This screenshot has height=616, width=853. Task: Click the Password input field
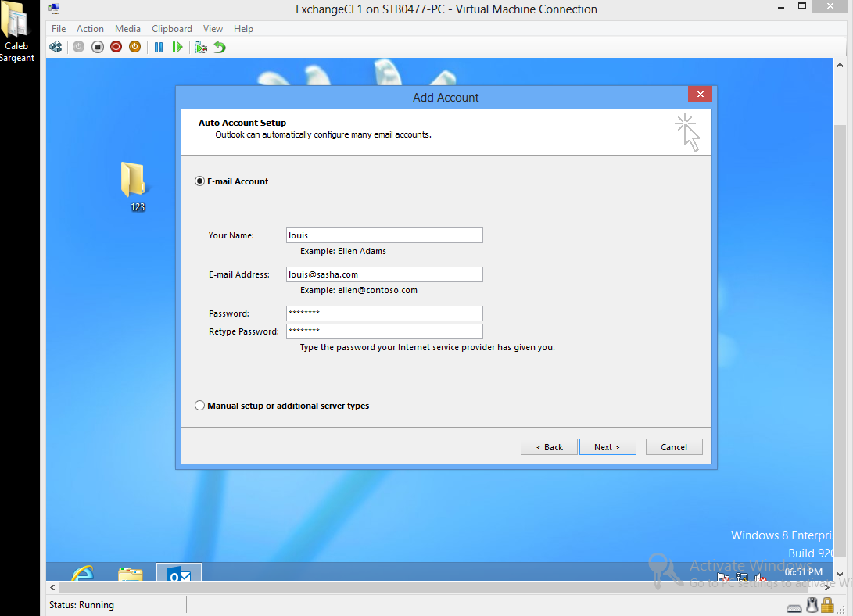click(385, 313)
